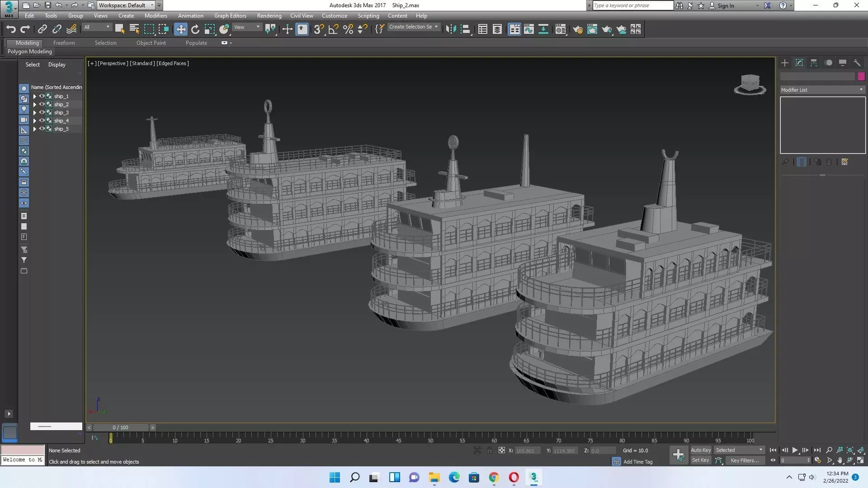
Task: Hide ship_1 using its eye icon
Action: click(x=42, y=96)
